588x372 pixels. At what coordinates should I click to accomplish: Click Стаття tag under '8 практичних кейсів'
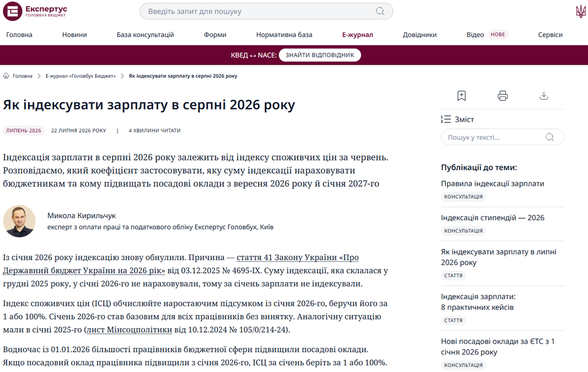click(x=453, y=321)
